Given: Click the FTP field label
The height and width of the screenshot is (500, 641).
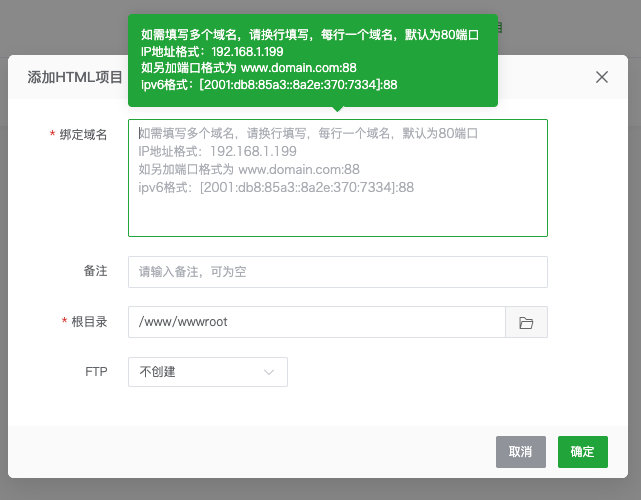Looking at the screenshot, I should tap(96, 371).
